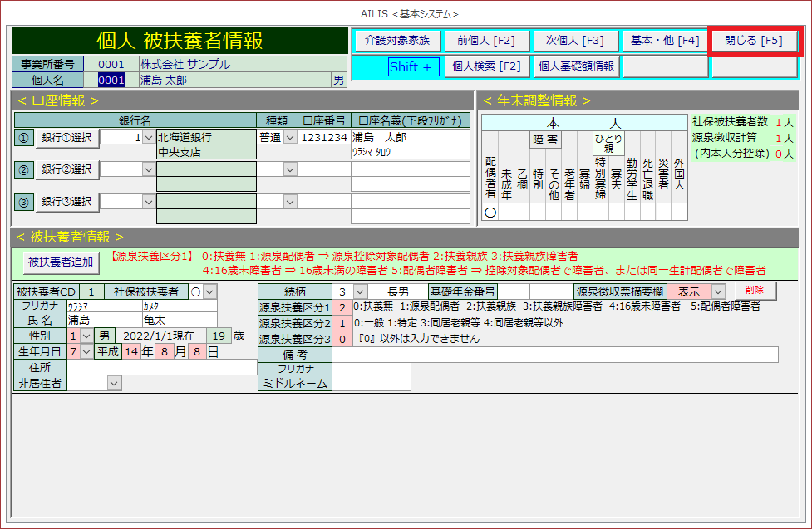The width and height of the screenshot is (812, 529).
Task: Toggle the 配偶者有 circle cell
Action: (x=490, y=212)
